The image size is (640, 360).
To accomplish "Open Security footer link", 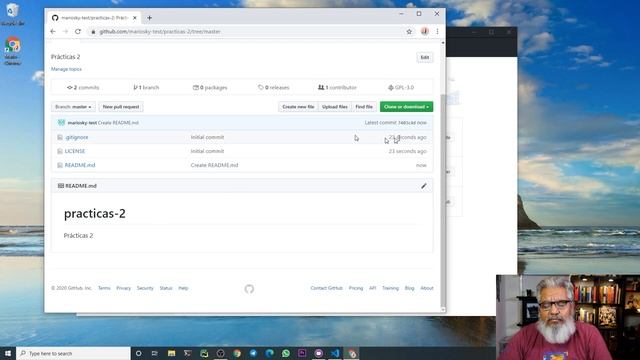I will pos(145,288).
